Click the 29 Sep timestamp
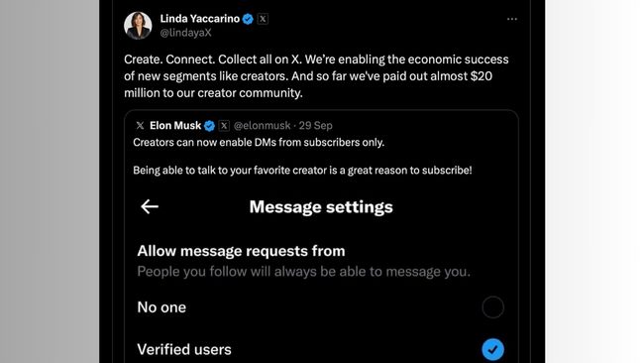Screen dimensions: 644x363 [315, 125]
